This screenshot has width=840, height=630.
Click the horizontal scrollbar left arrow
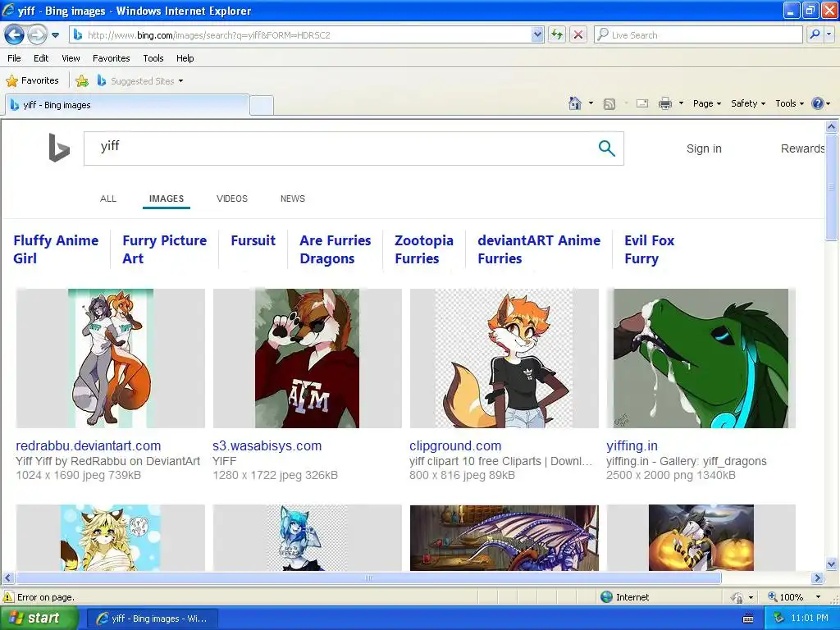pyautogui.click(x=7, y=578)
